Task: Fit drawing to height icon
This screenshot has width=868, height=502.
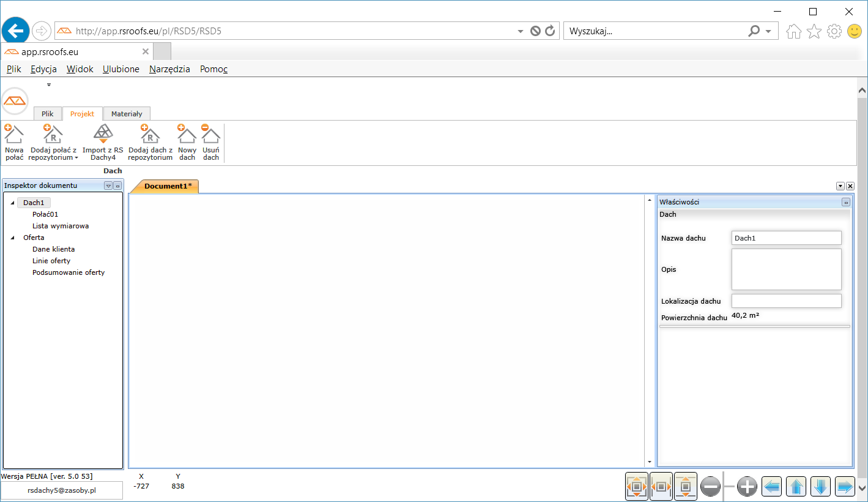Action: tap(686, 487)
